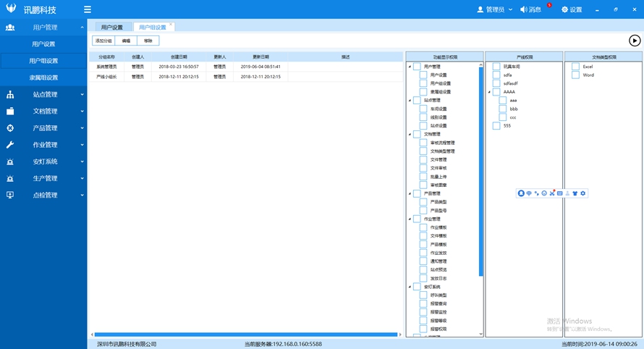Screen dimensions: 644x349
Task: Check the 作业模板 checkbox
Action: pyautogui.click(x=423, y=227)
